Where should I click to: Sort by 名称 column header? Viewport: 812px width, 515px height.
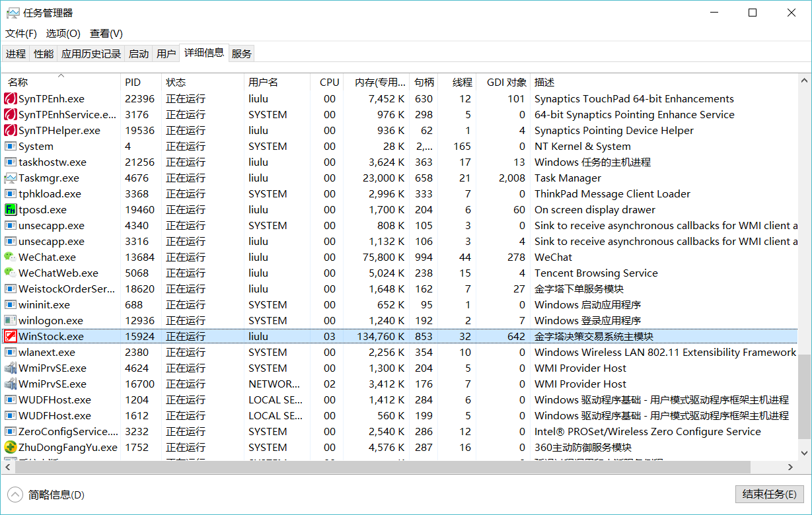pyautogui.click(x=18, y=83)
